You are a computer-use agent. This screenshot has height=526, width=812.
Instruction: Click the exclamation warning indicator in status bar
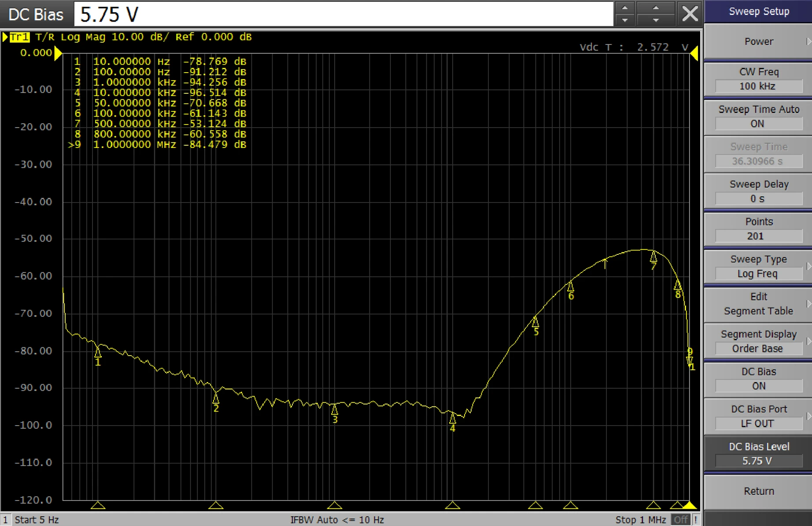click(x=696, y=520)
